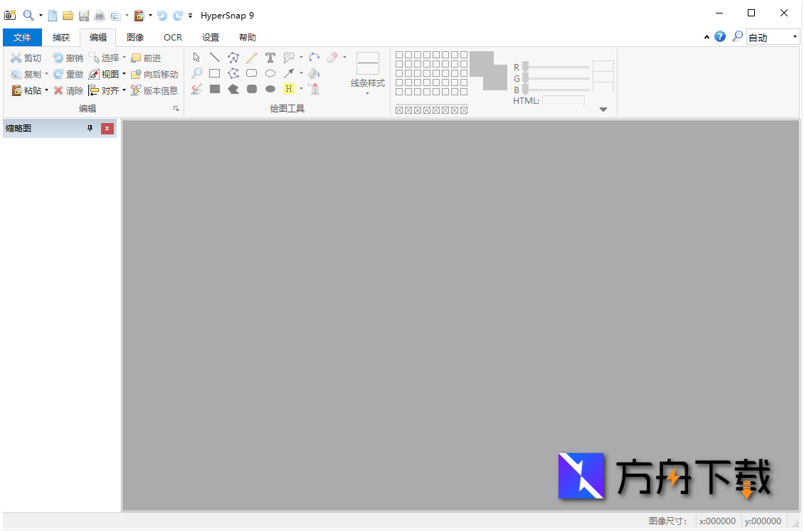Viewport: 804px width, 532px height.
Task: Select the ellipse drawing tool
Action: click(x=270, y=73)
